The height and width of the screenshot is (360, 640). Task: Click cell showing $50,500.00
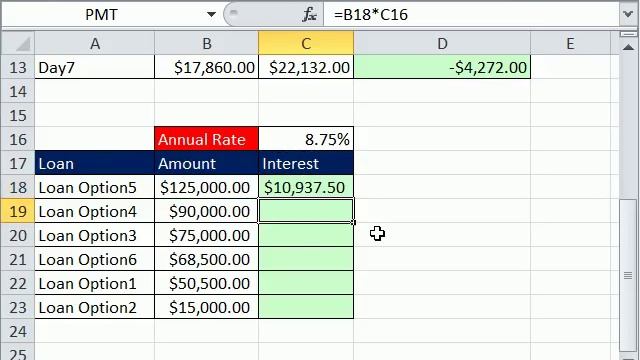point(207,283)
